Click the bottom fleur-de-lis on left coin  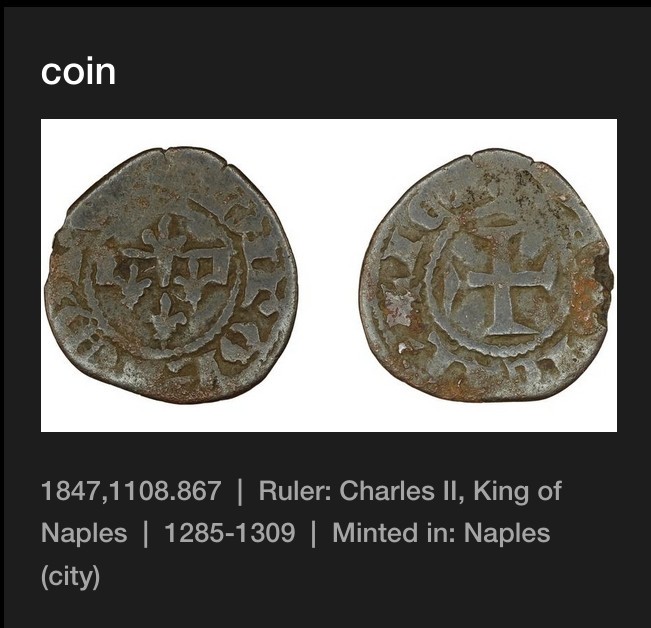point(166,316)
